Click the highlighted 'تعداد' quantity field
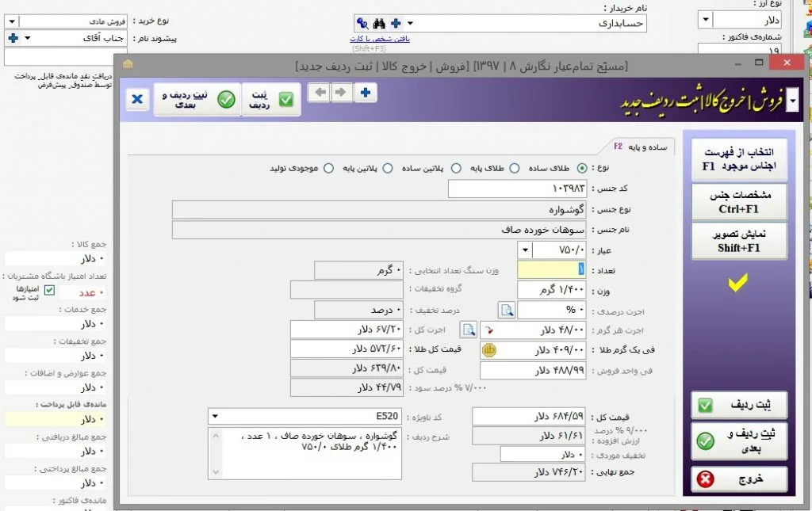Screen dimensions: 812x511 coord(552,269)
